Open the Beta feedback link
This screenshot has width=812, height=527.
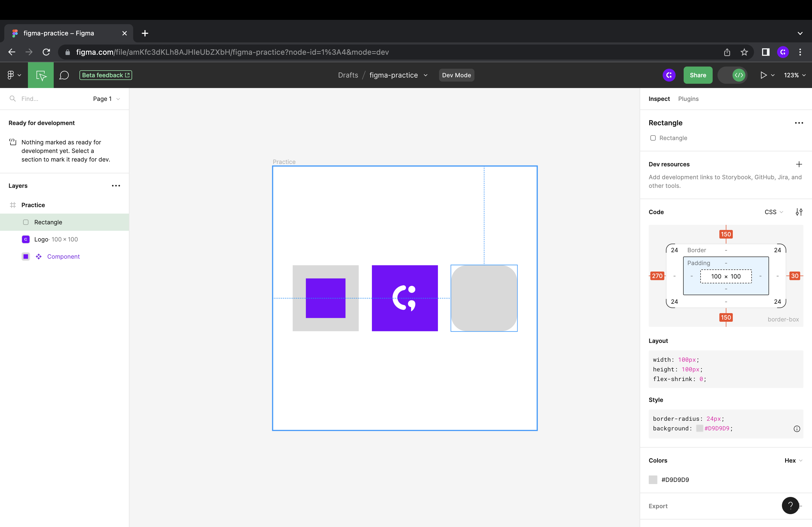coord(106,75)
